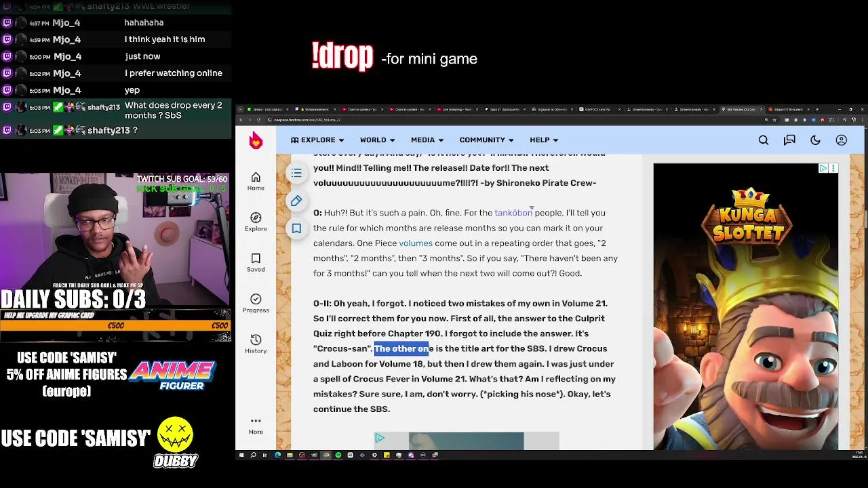
Task: Click chat message 'I prefer watching online'
Action: coord(174,73)
